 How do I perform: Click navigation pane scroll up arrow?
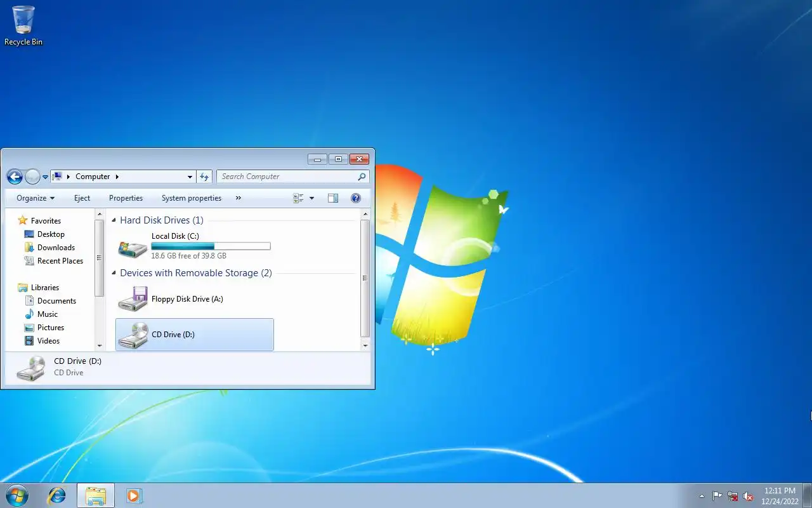tap(100, 215)
